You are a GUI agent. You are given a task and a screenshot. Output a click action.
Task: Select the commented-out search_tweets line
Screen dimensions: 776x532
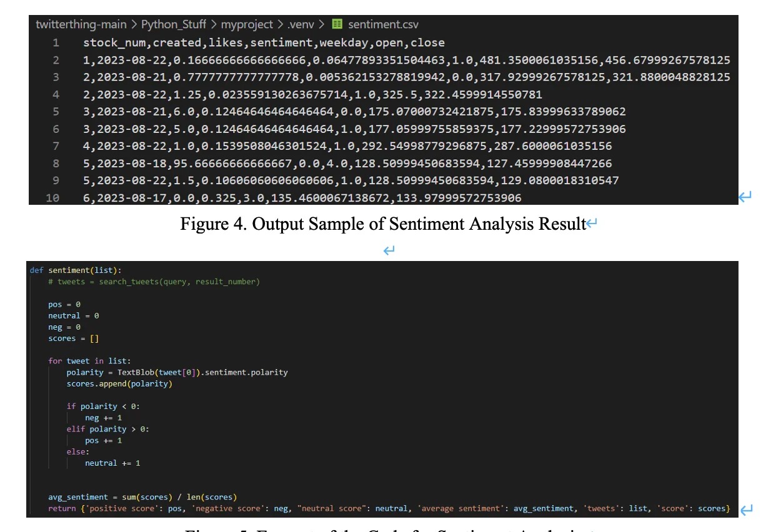point(156,282)
